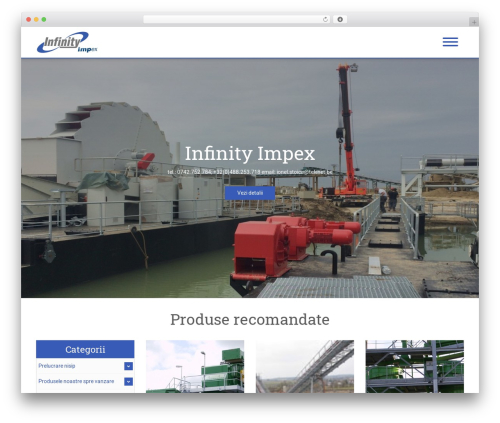Minimize the browser window yellow button
Viewport: 500px width, 423px height.
pyautogui.click(x=36, y=20)
